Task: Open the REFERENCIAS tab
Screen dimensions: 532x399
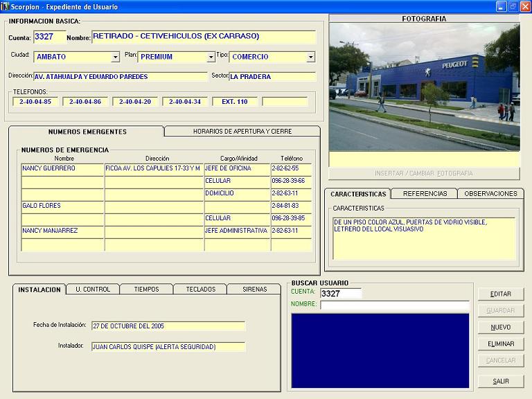Action: pyautogui.click(x=425, y=194)
